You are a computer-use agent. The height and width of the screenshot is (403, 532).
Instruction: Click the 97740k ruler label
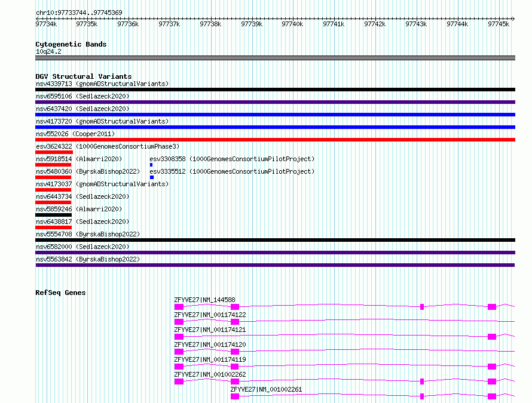tap(292, 24)
